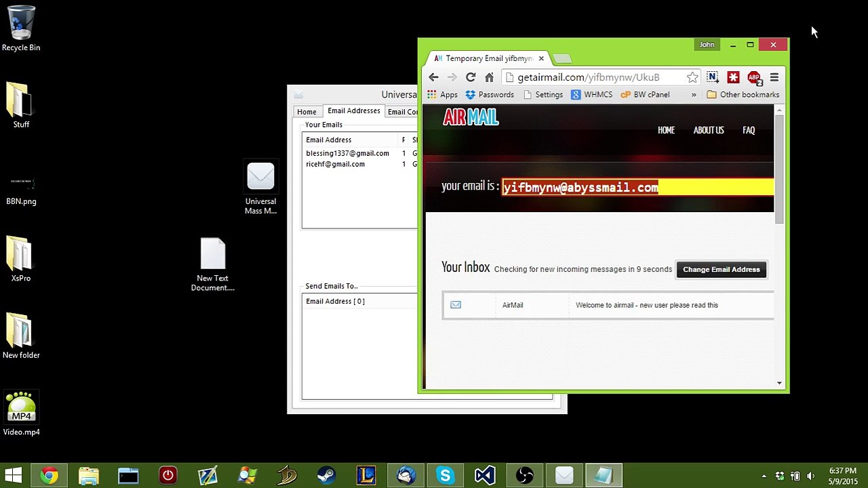The height and width of the screenshot is (488, 868).
Task: Open the AirMail welcome message
Action: click(608, 305)
